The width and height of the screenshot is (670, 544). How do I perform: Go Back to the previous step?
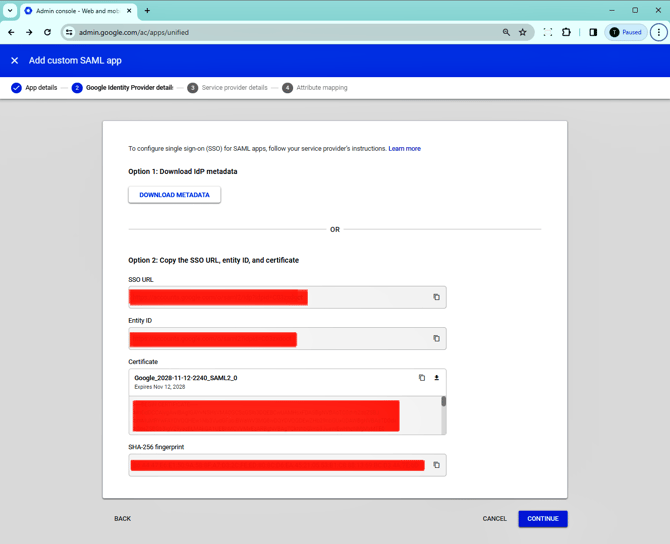pos(122,519)
